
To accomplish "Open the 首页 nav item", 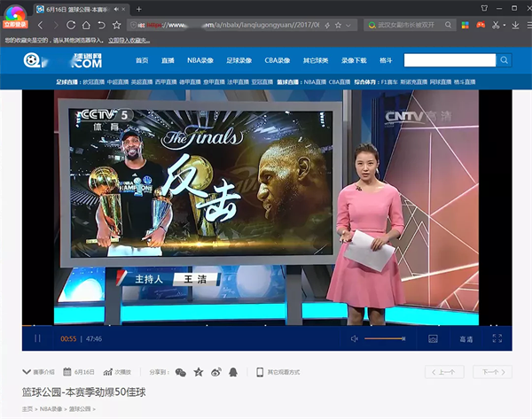I will [142, 60].
